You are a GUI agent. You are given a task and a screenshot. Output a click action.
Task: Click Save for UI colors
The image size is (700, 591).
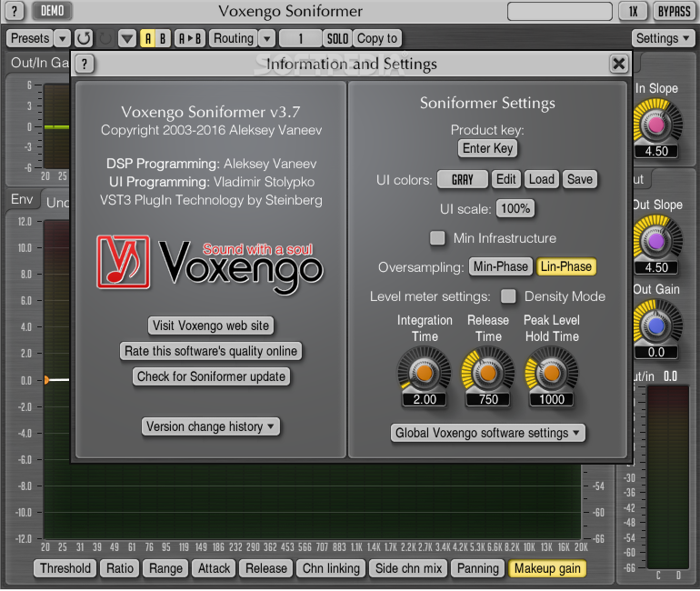pyautogui.click(x=579, y=179)
